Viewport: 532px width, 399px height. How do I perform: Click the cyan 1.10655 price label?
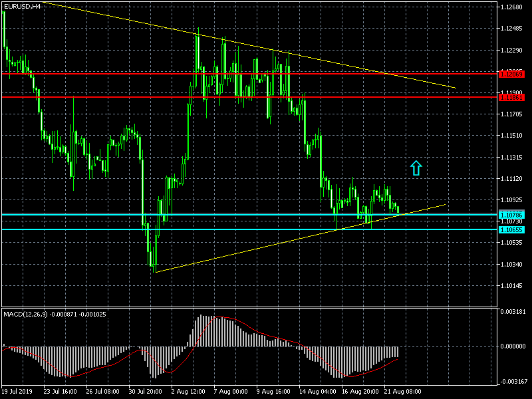(512, 229)
